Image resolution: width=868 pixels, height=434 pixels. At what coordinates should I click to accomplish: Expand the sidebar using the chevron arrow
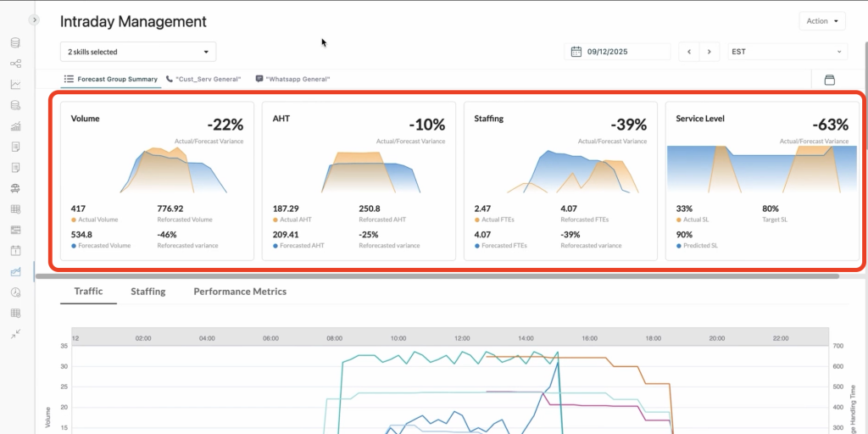pyautogui.click(x=34, y=19)
